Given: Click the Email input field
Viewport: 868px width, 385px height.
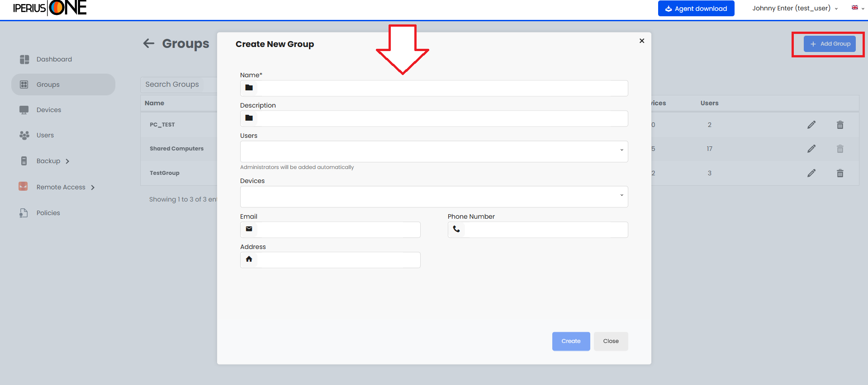Looking at the screenshot, I should tap(338, 230).
